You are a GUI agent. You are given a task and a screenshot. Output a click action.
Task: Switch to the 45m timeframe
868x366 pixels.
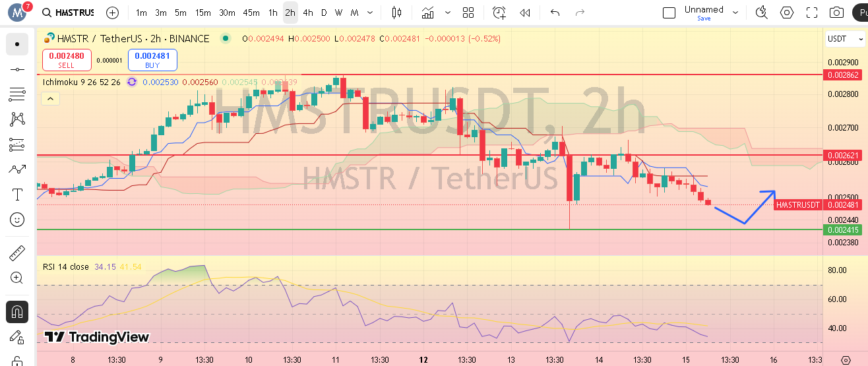pyautogui.click(x=251, y=13)
